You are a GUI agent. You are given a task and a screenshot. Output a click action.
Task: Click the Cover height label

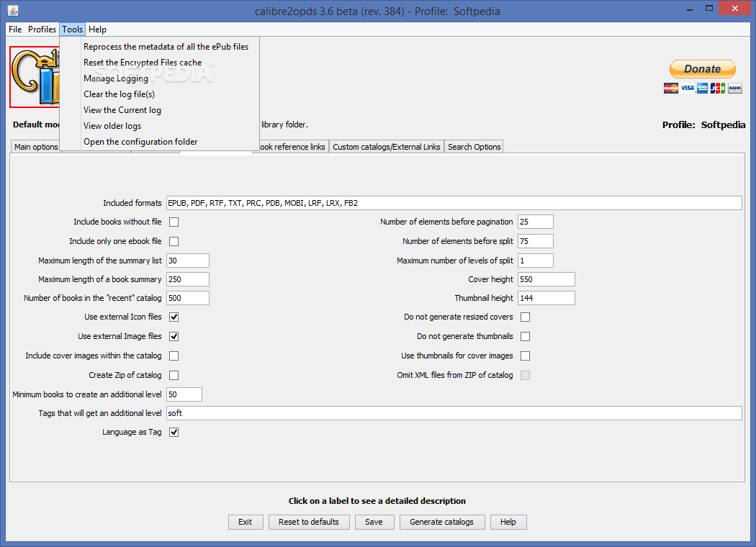[x=490, y=279]
